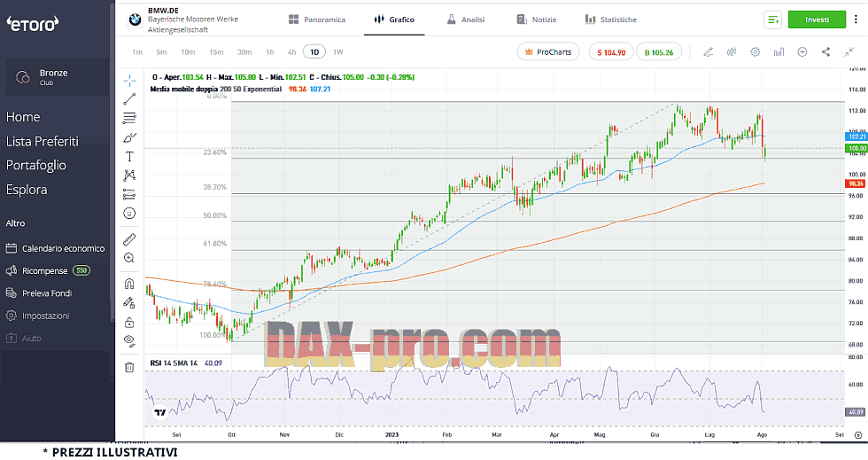Select the 4h timeframe
Screen dimensions: 868x460
coord(291,52)
